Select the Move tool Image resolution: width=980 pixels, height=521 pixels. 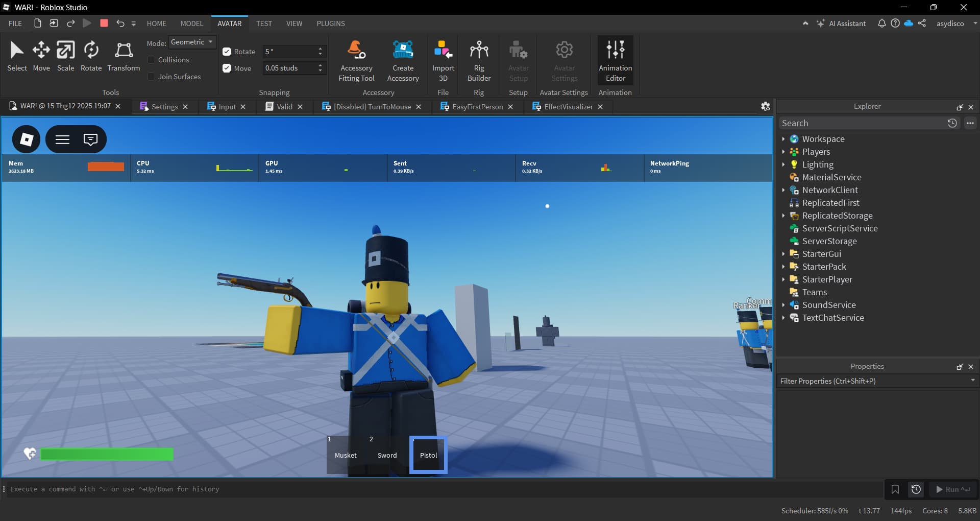coord(41,56)
